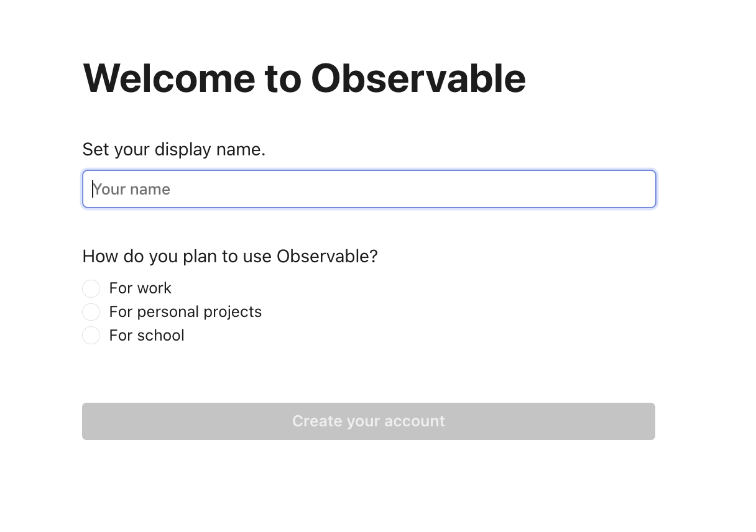Click the 'For personal projects' label text

[x=185, y=312]
